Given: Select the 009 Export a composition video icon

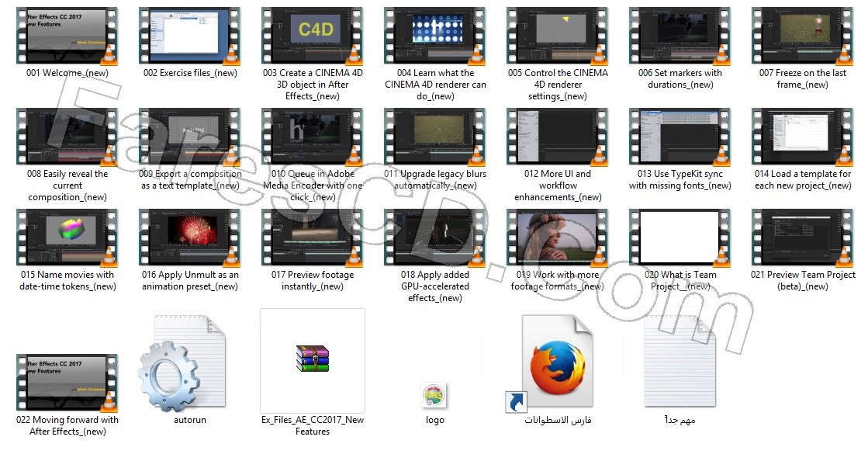Looking at the screenshot, I should pyautogui.click(x=190, y=137).
